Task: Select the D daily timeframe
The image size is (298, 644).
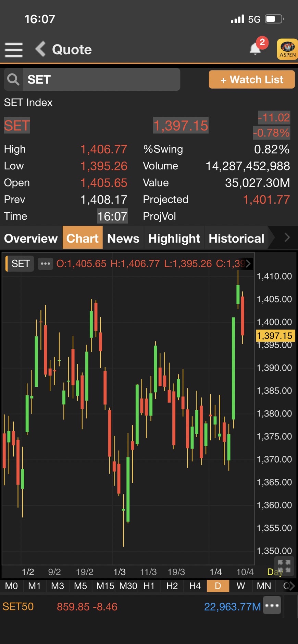Action: pyautogui.click(x=218, y=586)
